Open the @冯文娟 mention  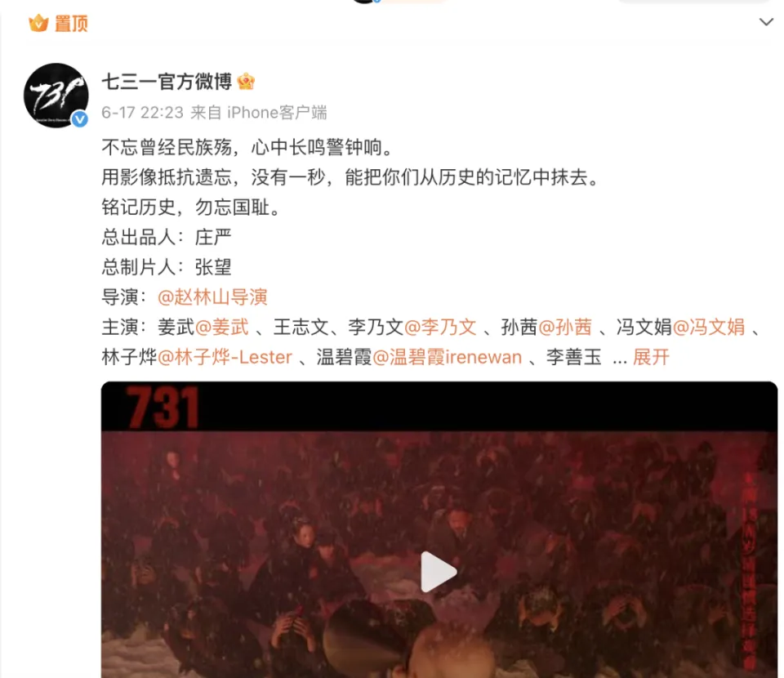pyautogui.click(x=709, y=327)
